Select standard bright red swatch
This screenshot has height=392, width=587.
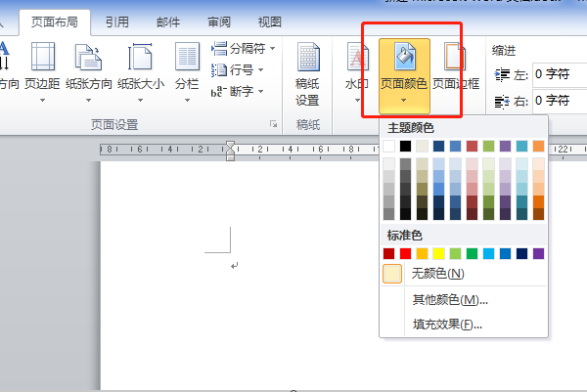pyautogui.click(x=405, y=253)
